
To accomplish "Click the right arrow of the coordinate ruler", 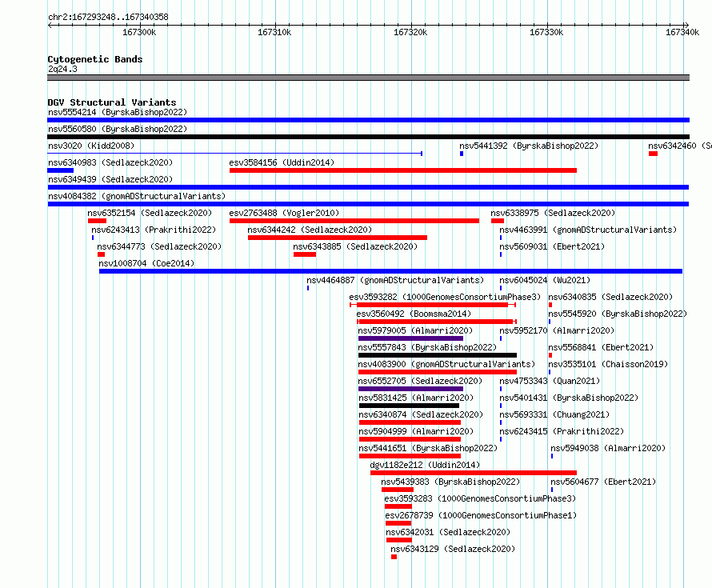I will coord(686,26).
